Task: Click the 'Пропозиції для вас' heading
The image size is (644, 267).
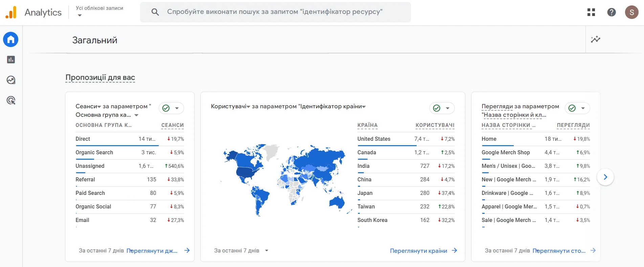Action: click(x=100, y=77)
